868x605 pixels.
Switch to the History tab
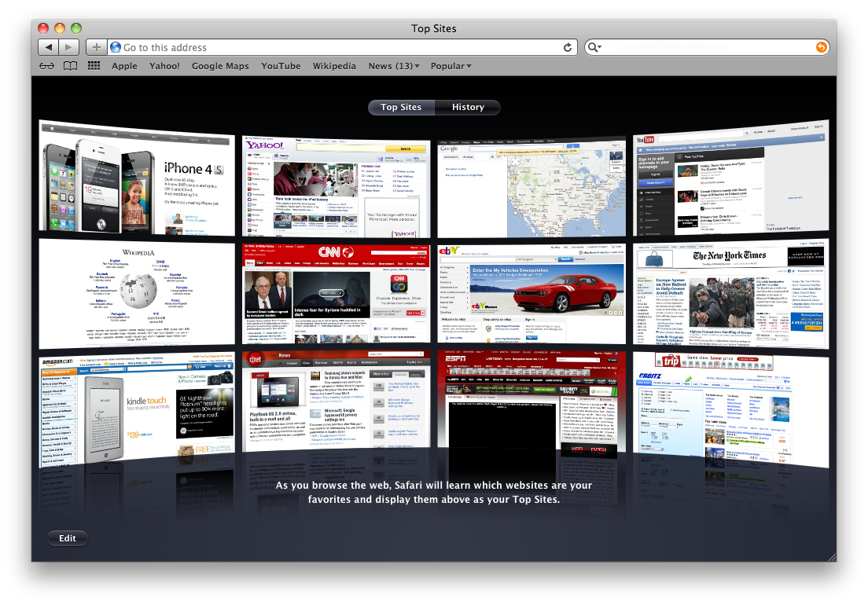click(x=468, y=108)
